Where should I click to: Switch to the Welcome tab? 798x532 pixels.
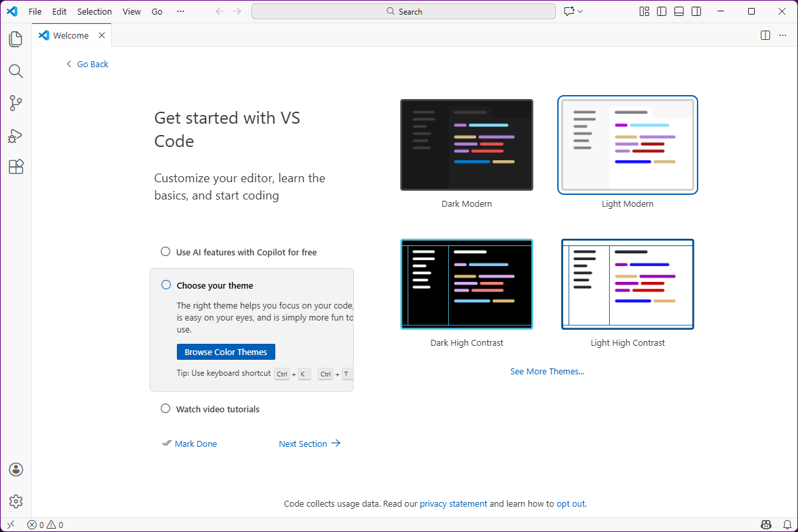[70, 35]
